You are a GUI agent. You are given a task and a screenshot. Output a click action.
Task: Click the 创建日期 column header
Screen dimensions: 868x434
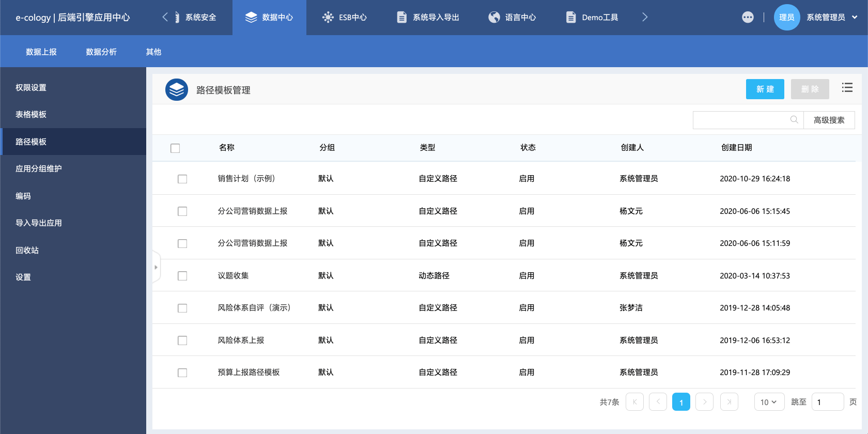click(x=736, y=147)
